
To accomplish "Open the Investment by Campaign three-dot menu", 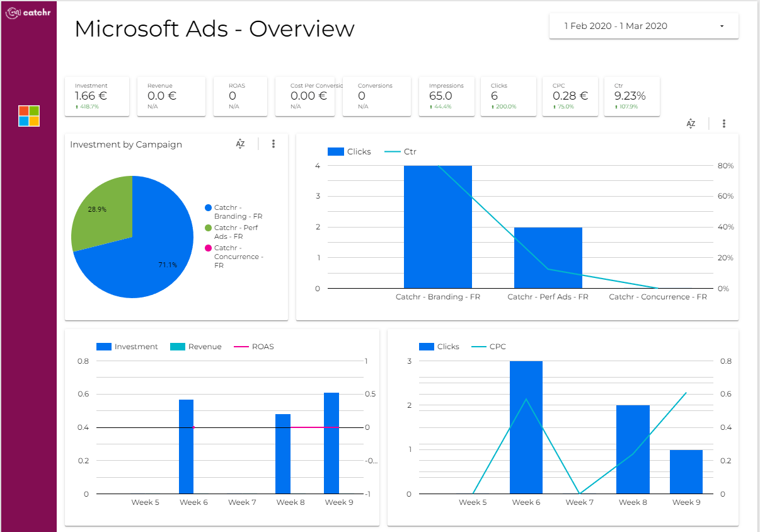I will click(x=273, y=144).
